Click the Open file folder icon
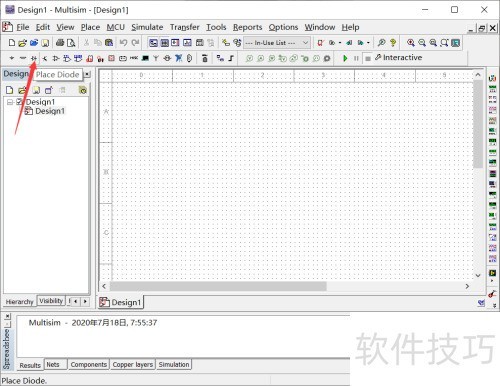The image size is (500, 386). 22,43
